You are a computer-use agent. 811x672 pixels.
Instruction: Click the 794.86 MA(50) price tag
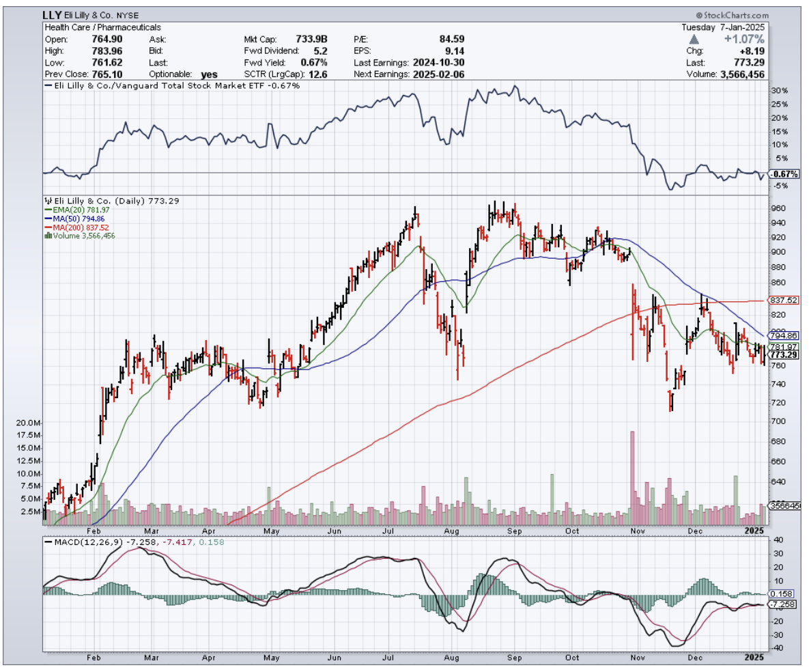783,335
